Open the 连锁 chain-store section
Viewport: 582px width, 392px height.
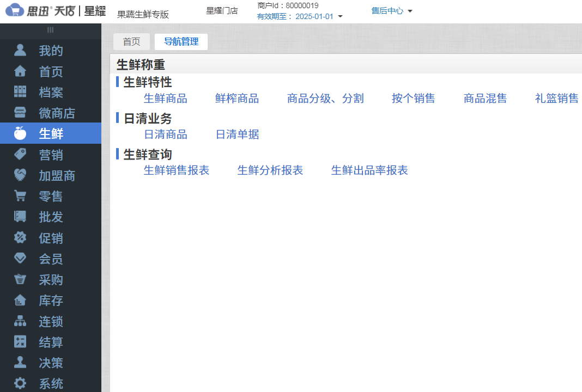pos(51,321)
